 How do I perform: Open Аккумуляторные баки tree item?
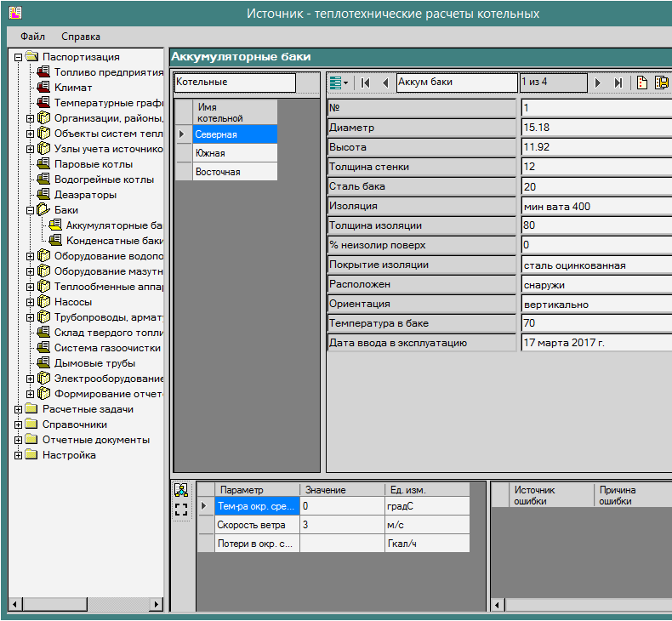coord(112,225)
